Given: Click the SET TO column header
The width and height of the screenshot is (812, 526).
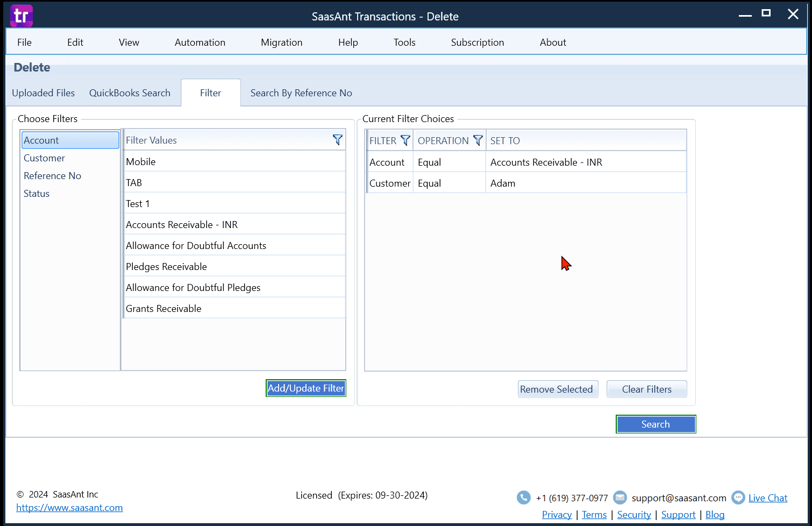Looking at the screenshot, I should click(x=586, y=140).
